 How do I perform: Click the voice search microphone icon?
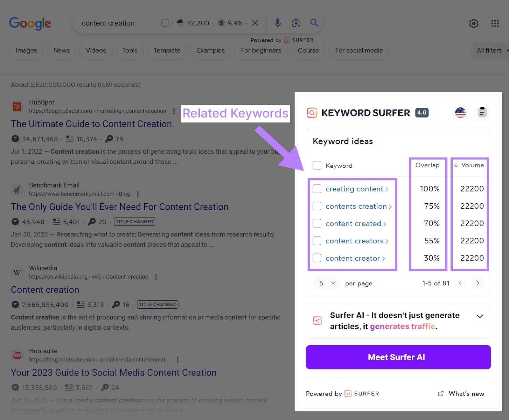click(277, 23)
